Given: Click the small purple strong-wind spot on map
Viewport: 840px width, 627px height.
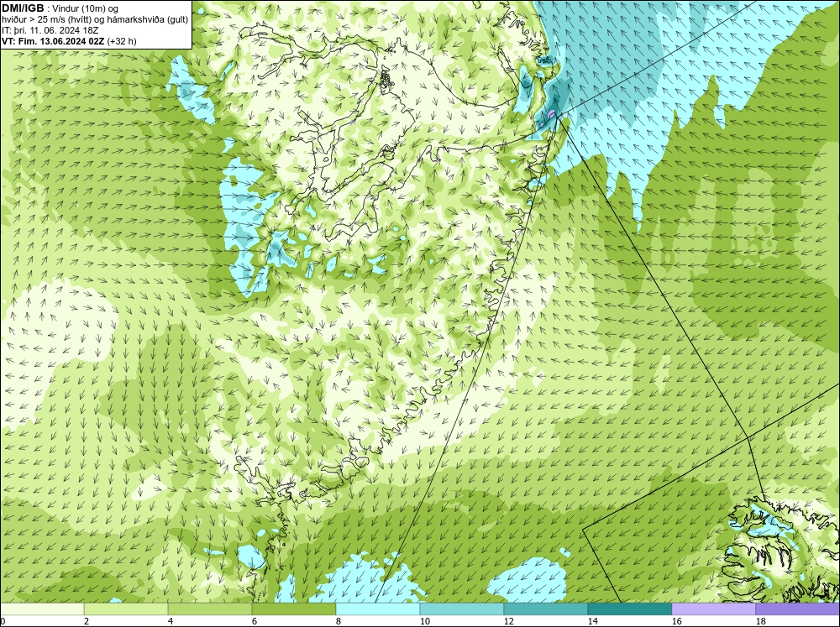Looking at the screenshot, I should pyautogui.click(x=551, y=114).
